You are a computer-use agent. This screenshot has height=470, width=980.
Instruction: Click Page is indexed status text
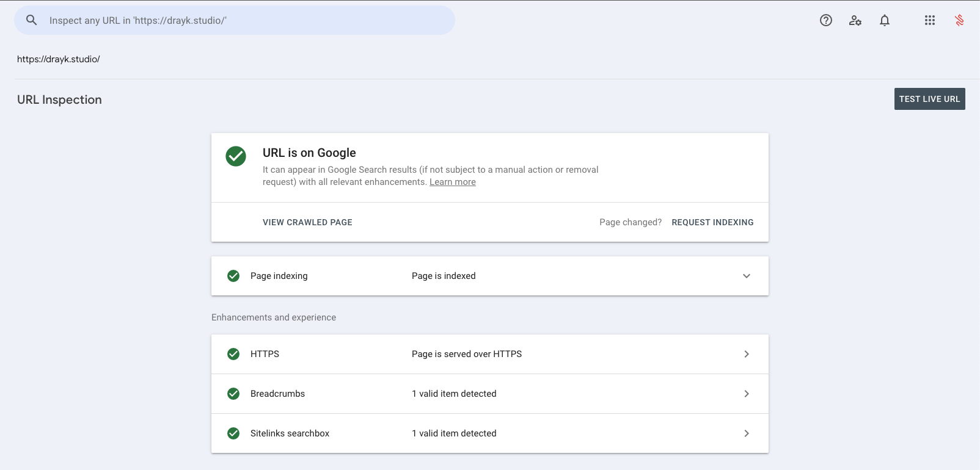coord(444,276)
